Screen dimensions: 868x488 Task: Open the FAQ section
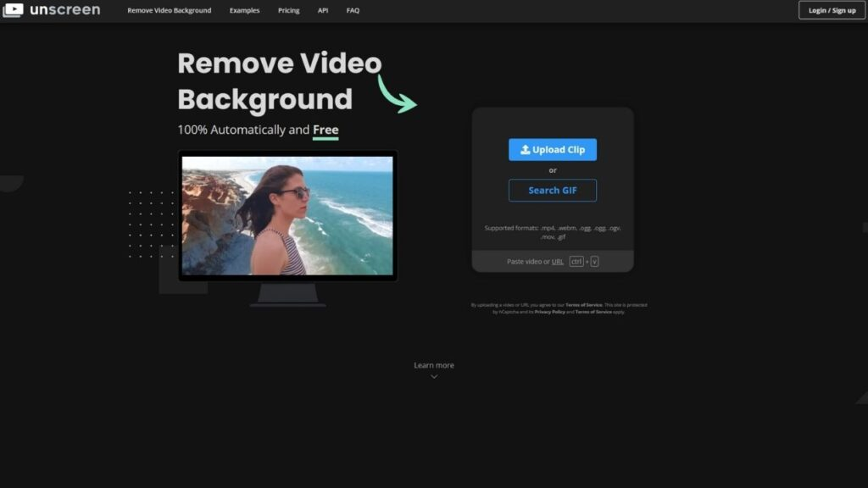tap(352, 10)
